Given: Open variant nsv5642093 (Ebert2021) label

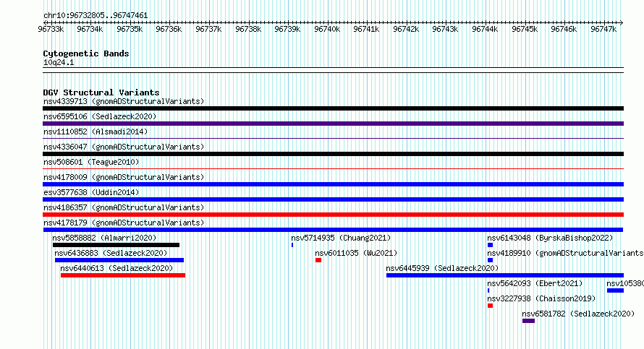Looking at the screenshot, I should pos(535,283).
